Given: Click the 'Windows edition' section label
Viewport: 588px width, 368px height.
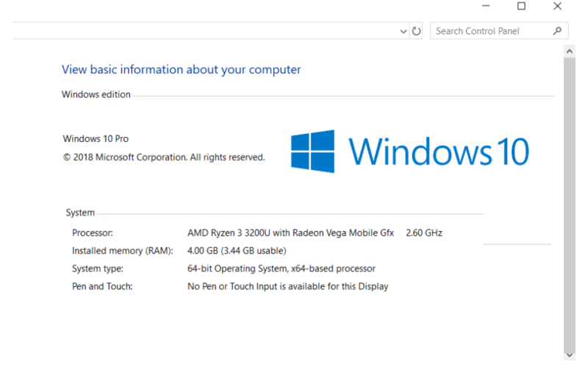Looking at the screenshot, I should coord(96,94).
